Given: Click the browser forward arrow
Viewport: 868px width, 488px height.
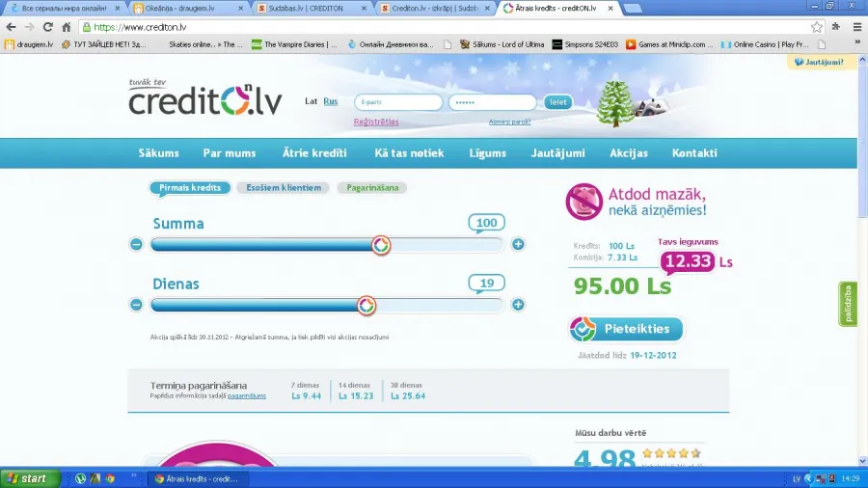Looking at the screenshot, I should (x=29, y=27).
